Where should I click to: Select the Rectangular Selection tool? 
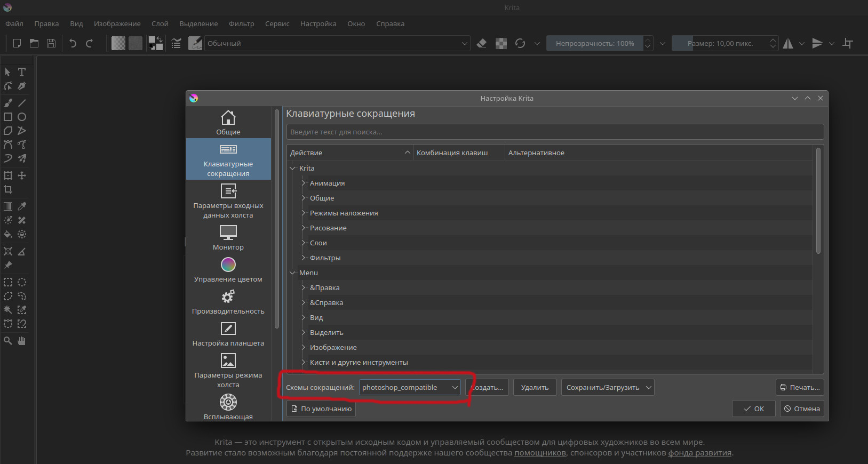click(x=8, y=282)
